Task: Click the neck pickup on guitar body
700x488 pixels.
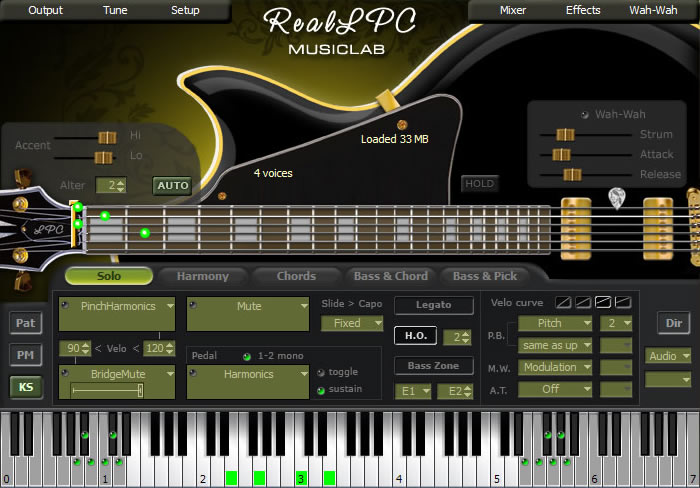Action: (x=576, y=229)
